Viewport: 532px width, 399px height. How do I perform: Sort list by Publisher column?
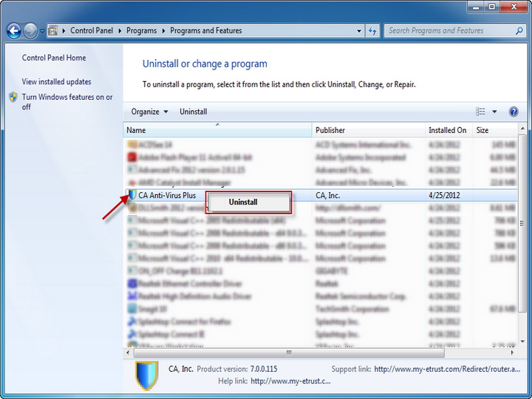[x=369, y=130]
